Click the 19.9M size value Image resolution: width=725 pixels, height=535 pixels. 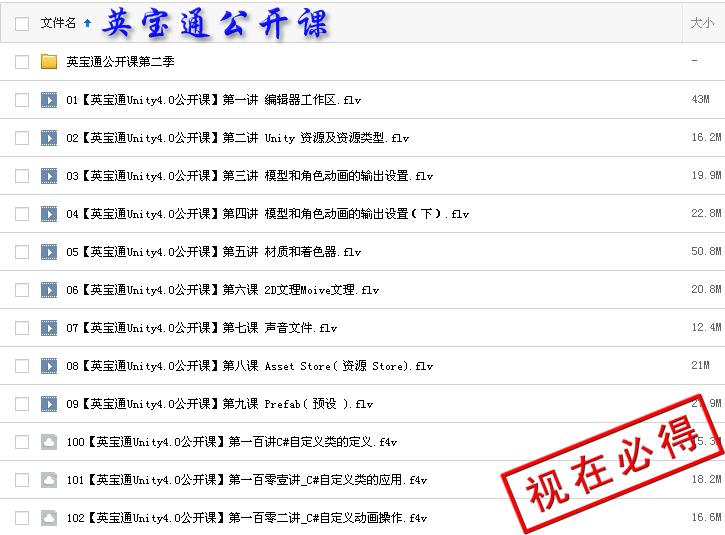(707, 175)
